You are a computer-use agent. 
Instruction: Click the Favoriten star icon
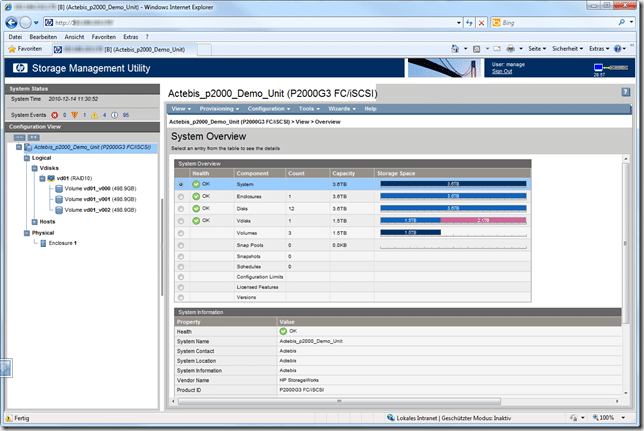point(12,49)
